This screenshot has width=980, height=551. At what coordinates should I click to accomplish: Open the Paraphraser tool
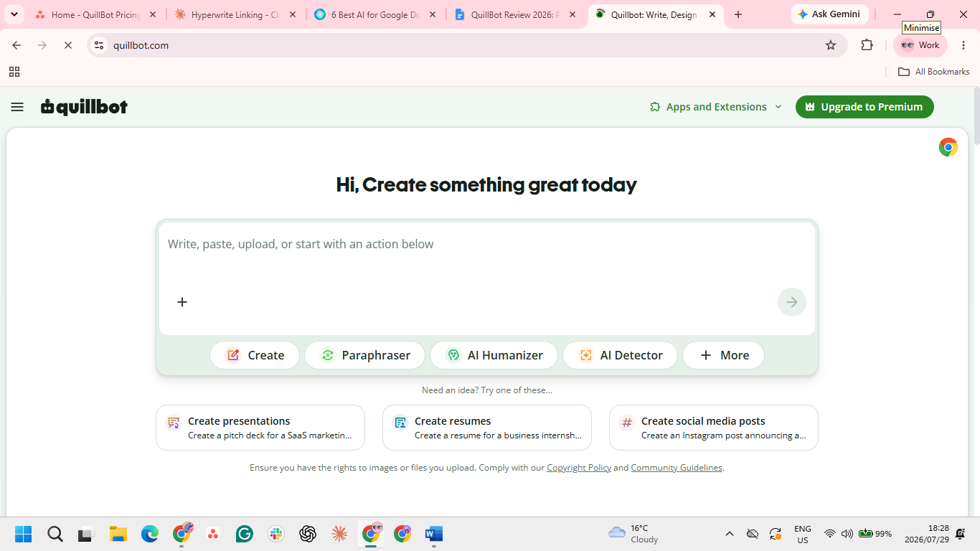[x=365, y=355]
